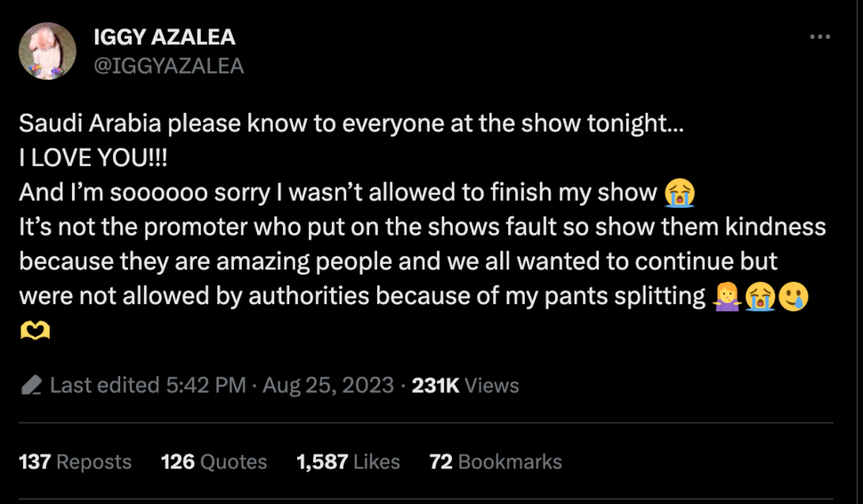Click the smiling face with tear emoji
This screenshot has width=863, height=504.
pos(793,295)
